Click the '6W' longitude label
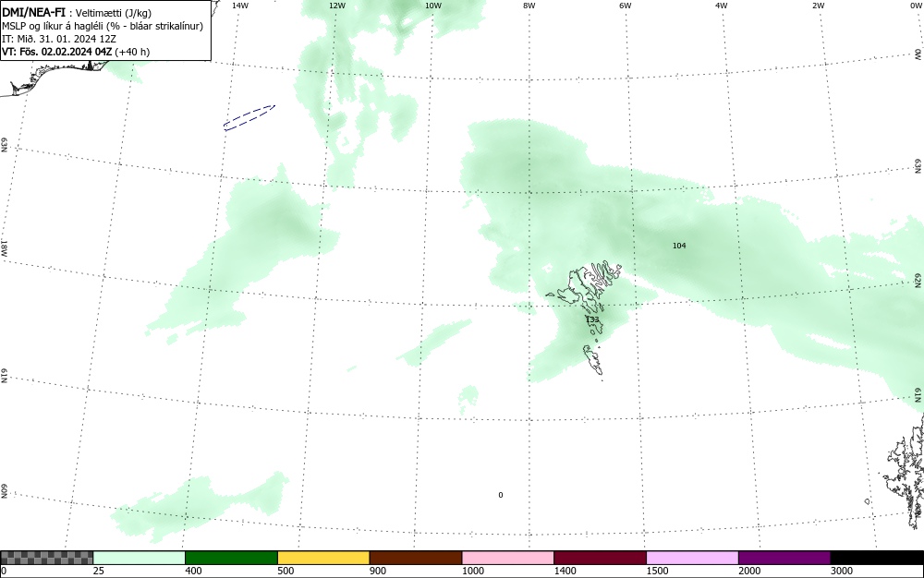The width and height of the screenshot is (924, 578). coord(626,6)
